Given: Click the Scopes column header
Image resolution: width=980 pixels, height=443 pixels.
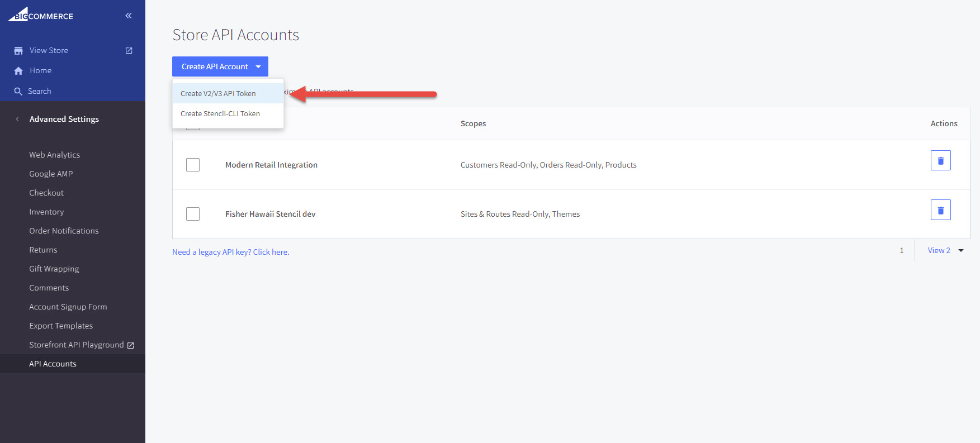Looking at the screenshot, I should (x=473, y=123).
